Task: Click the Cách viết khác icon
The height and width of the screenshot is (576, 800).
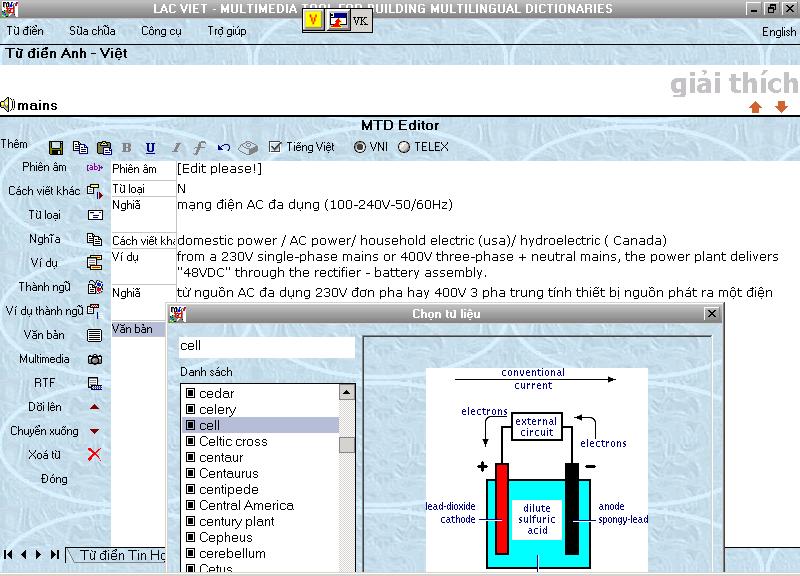Action: click(95, 191)
